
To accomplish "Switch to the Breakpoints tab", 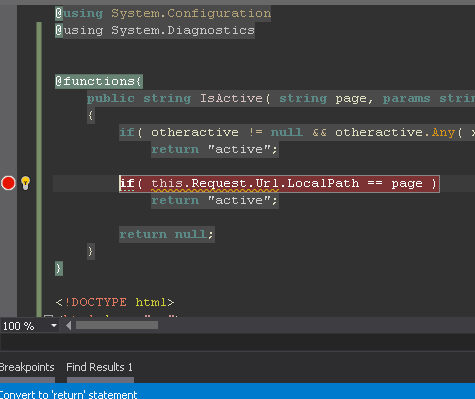I will point(27,367).
